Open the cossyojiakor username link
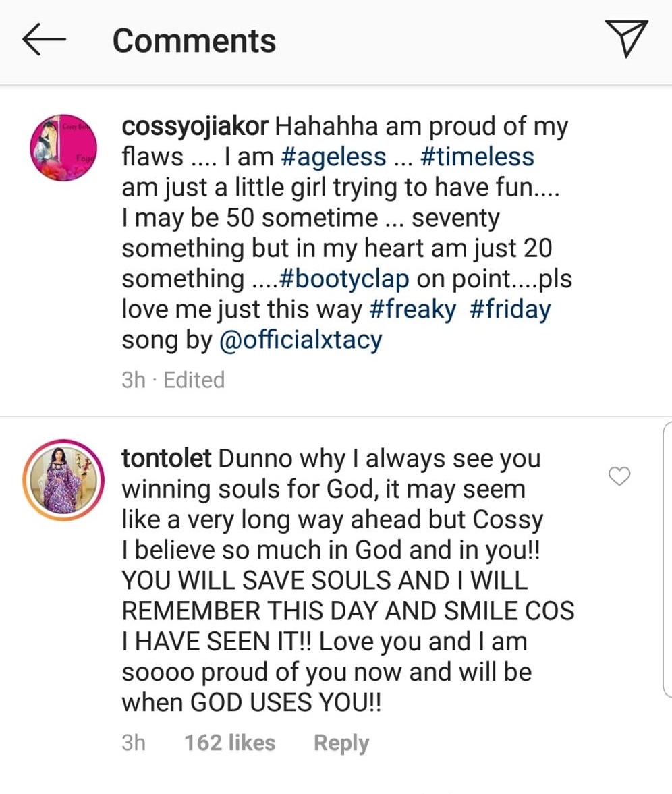The height and width of the screenshot is (794, 672). click(195, 126)
